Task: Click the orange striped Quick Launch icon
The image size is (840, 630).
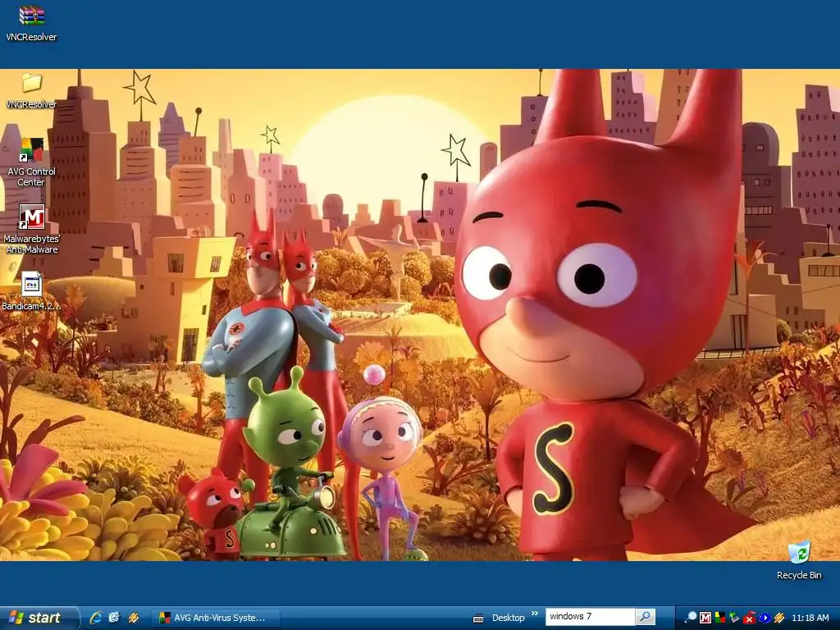Action: [x=134, y=618]
